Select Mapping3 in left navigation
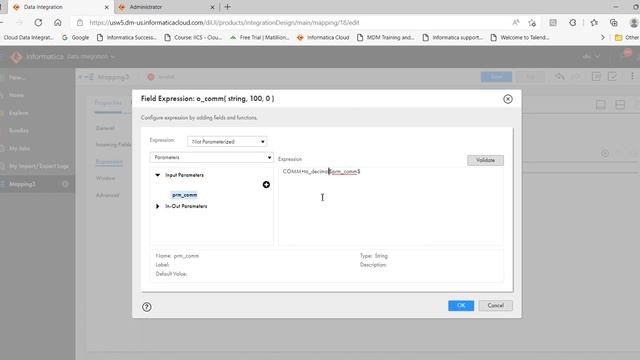640x360 pixels. coord(22,184)
